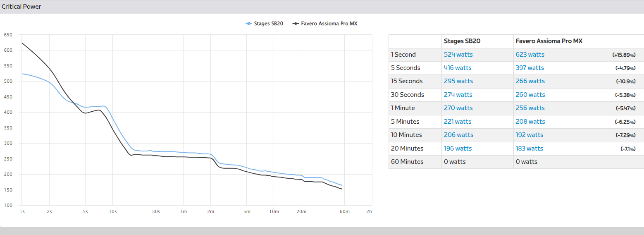Click the 5 Seconds row label
The height and width of the screenshot is (235, 644).
405,68
